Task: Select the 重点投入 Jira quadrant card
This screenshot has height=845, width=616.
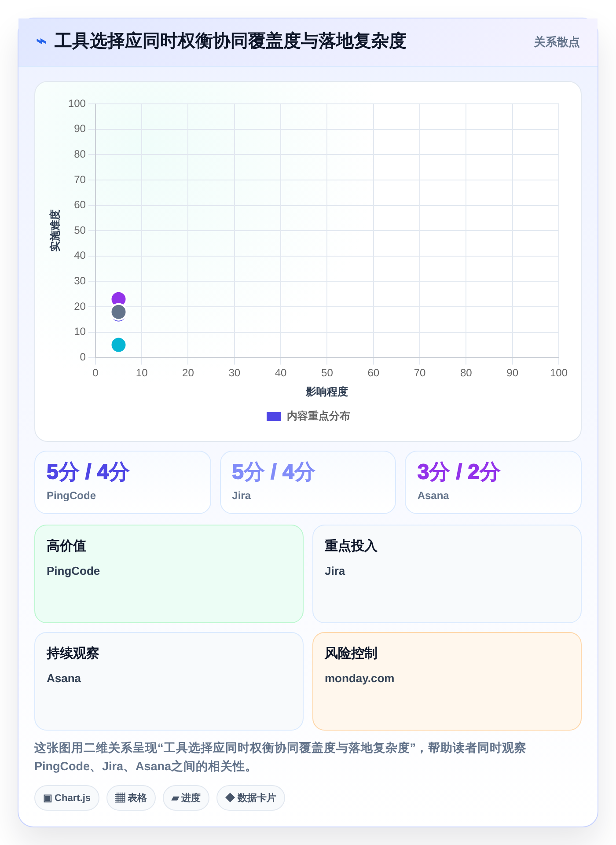Action: 447,574
